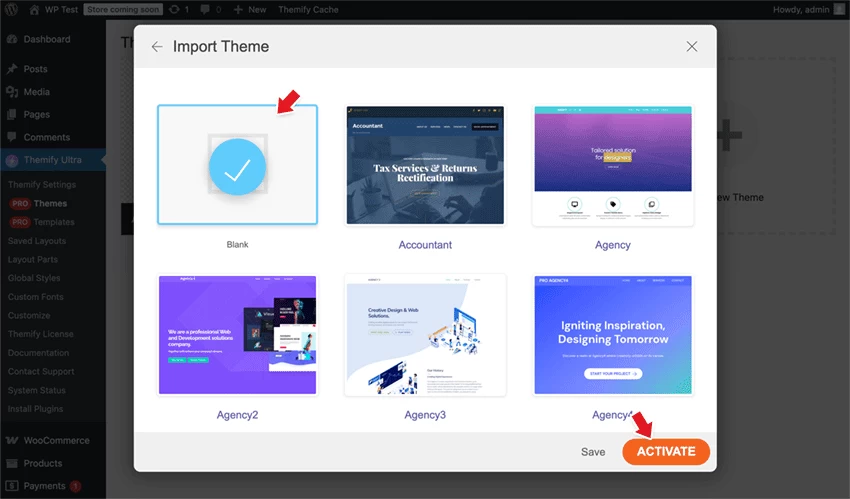
Task: Click the New plus menu in admin bar
Action: point(250,9)
